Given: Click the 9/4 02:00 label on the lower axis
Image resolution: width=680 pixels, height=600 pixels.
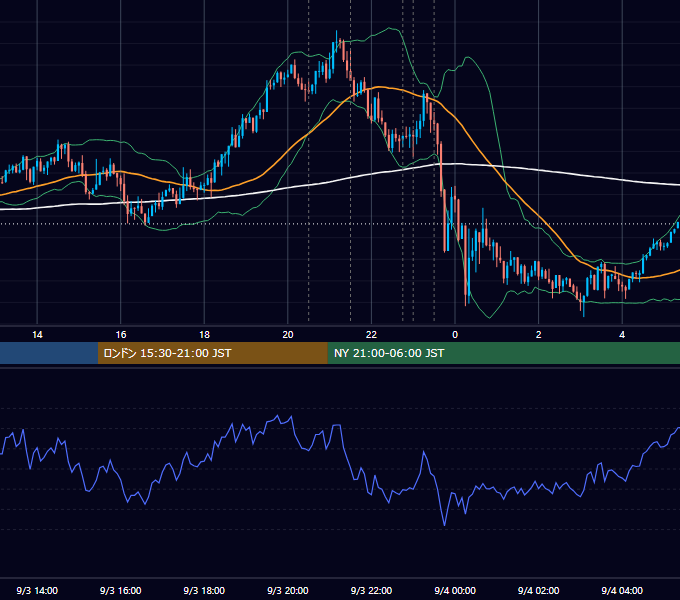Looking at the screenshot, I should [x=538, y=590].
